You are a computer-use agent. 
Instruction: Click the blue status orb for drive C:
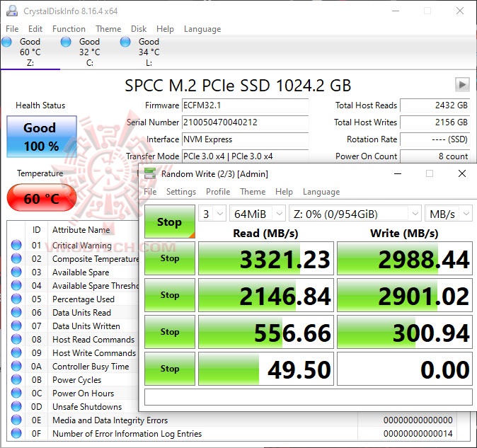[x=66, y=42]
